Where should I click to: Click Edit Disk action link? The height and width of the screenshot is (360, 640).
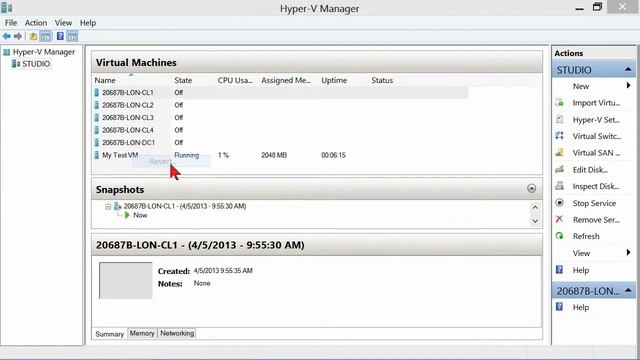[x=590, y=169]
